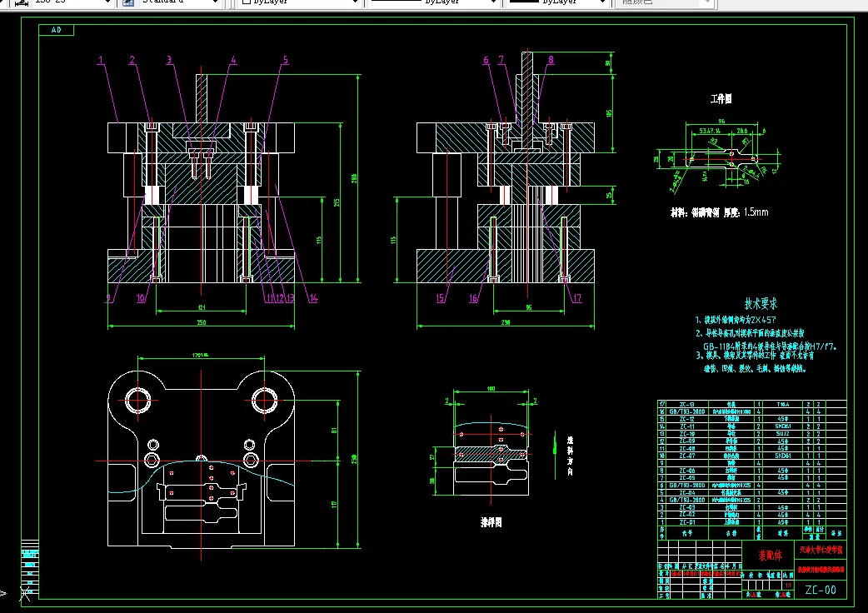Select the 250 width dimension text

(201, 323)
